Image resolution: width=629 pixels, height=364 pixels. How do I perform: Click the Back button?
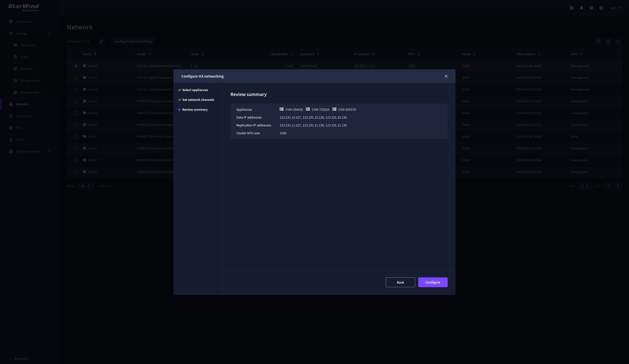(x=400, y=282)
